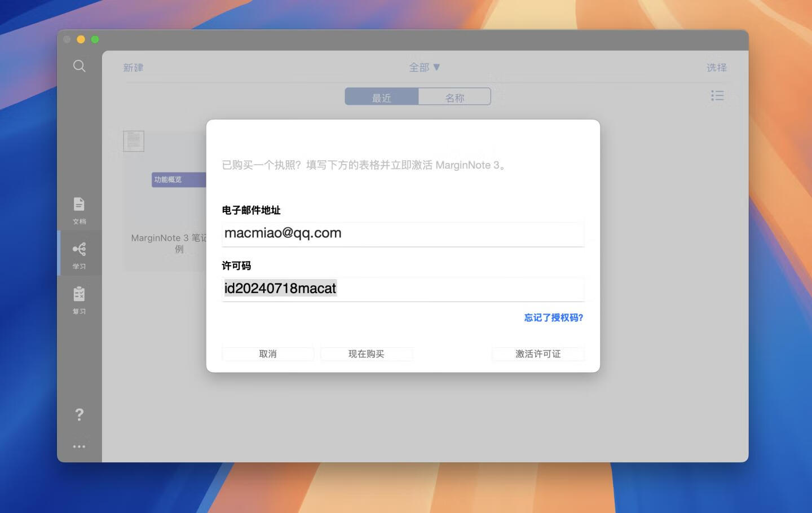Open the 忘记了授权码? link
Screen dimensions: 812x513
coord(553,317)
